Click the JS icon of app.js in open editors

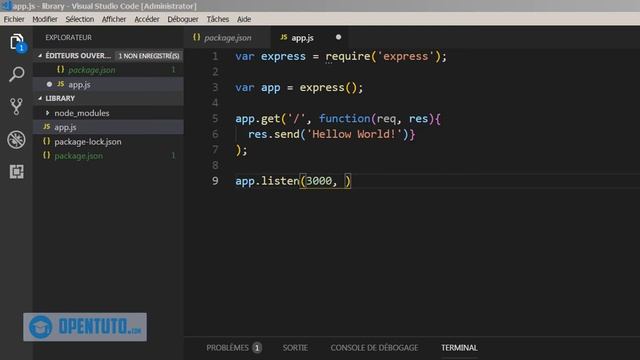pos(60,84)
